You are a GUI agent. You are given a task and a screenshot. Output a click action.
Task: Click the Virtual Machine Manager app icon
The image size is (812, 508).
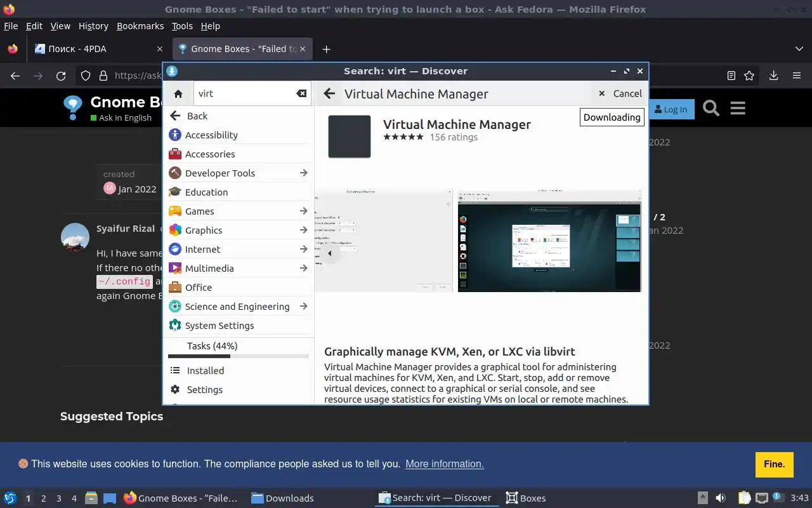[x=350, y=137]
